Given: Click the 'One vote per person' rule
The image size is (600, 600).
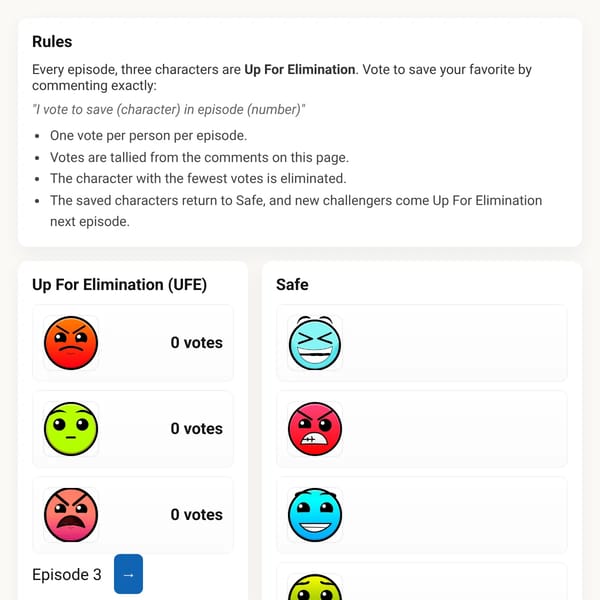Looking at the screenshot, I should click(x=148, y=135).
